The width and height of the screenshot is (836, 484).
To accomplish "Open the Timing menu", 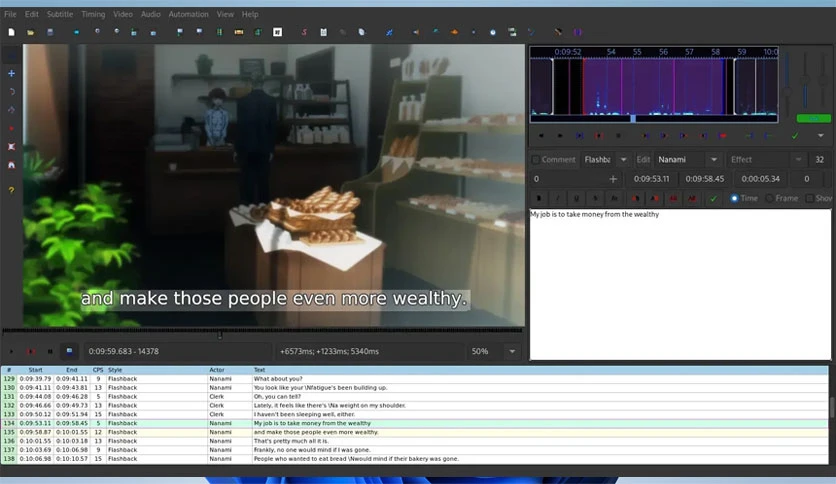I will click(93, 14).
